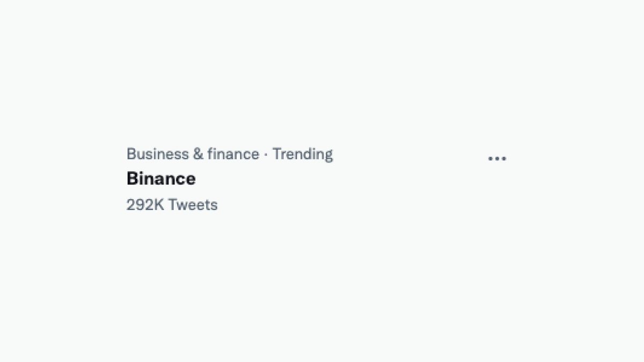Click the Trending label text
This screenshot has height=362, width=644.
[x=303, y=154]
